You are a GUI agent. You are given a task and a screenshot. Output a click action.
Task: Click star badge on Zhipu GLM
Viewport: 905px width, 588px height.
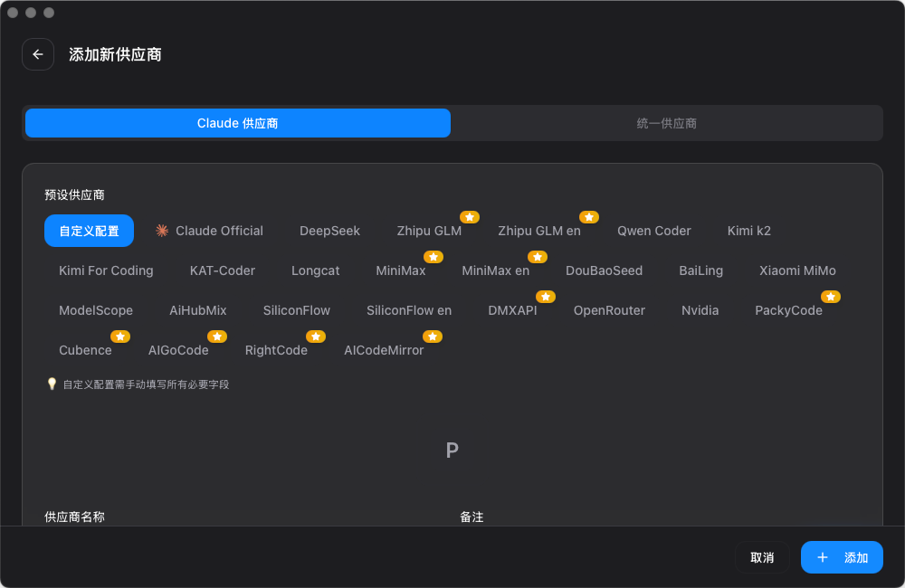click(470, 217)
